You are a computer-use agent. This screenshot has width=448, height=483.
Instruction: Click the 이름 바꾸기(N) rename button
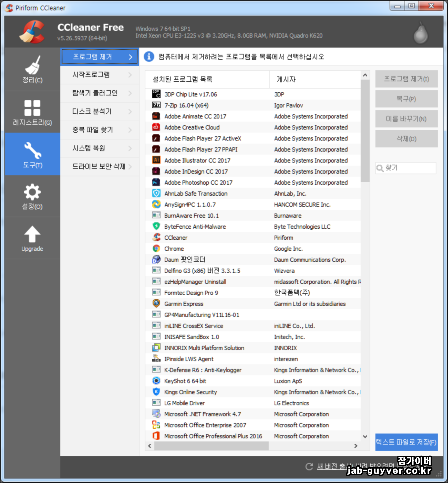(x=406, y=119)
